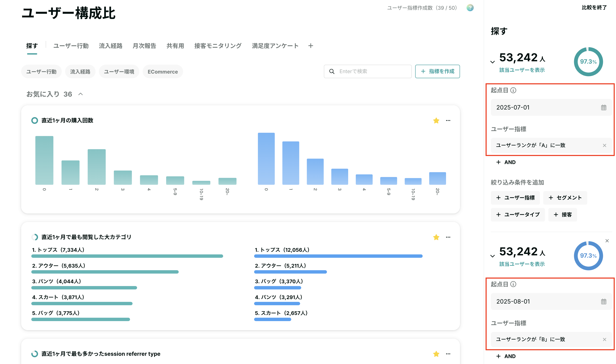Open the help question mark icon

click(470, 8)
